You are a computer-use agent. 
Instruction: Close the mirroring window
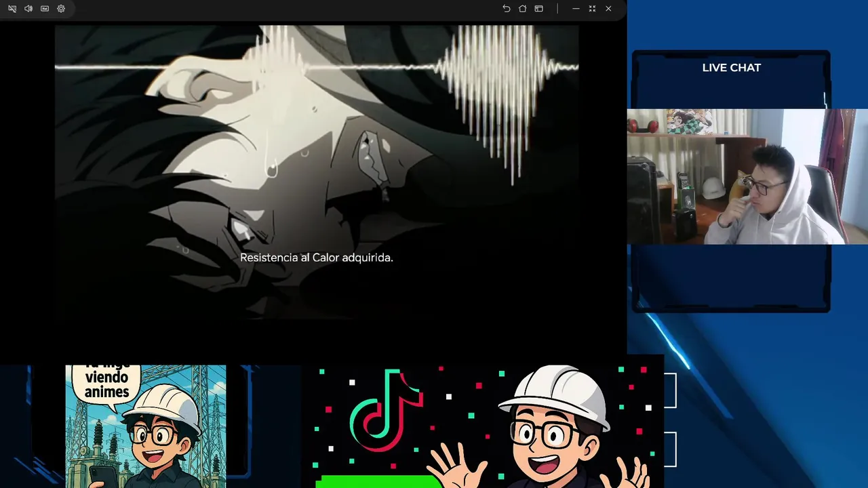(x=608, y=9)
